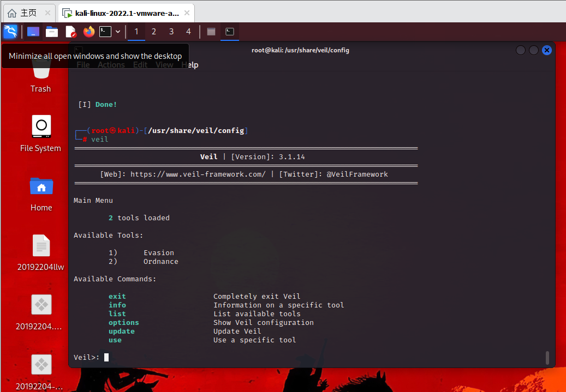
Task: Open the terminal View menu
Action: pos(164,65)
